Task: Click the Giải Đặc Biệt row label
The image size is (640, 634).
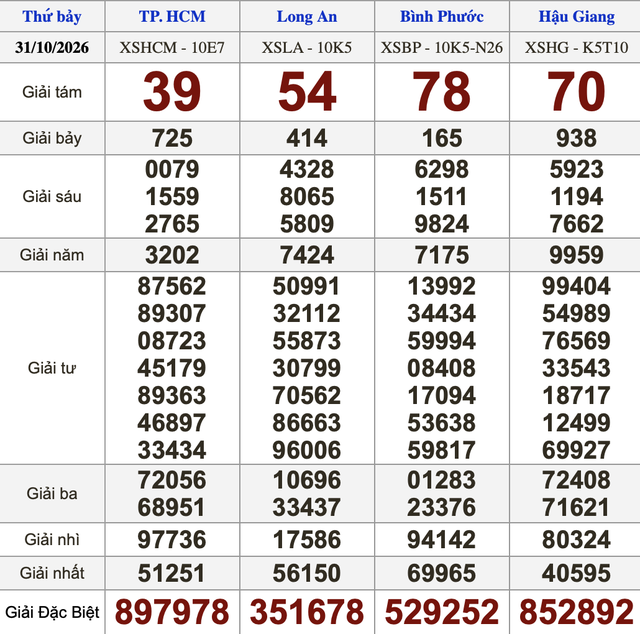Action: click(x=52, y=612)
